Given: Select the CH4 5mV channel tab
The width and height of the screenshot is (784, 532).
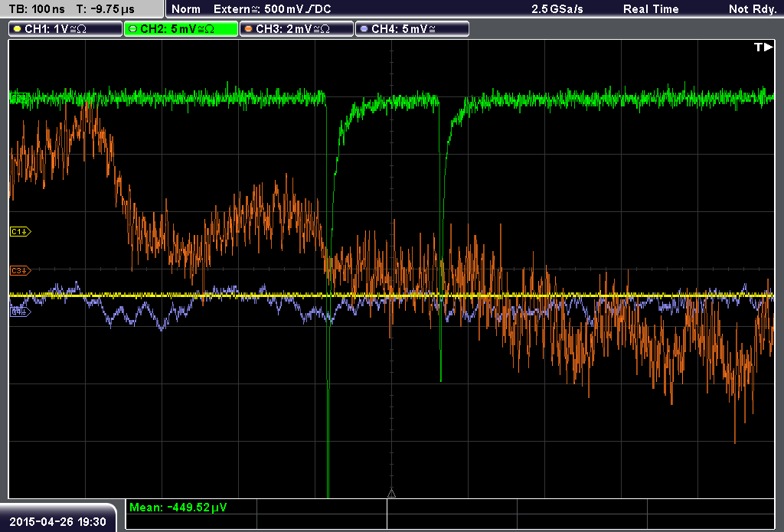Looking at the screenshot, I should 412,29.
